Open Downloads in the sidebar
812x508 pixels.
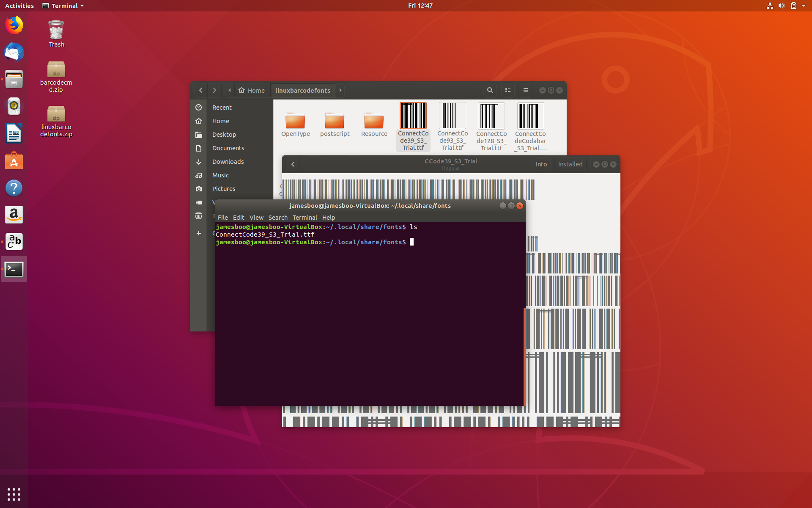coord(228,162)
